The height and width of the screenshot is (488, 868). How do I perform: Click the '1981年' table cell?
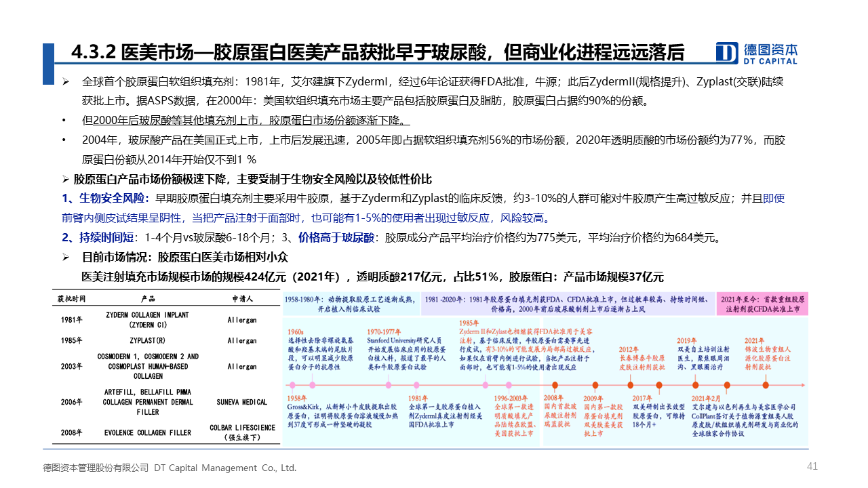tap(72, 320)
